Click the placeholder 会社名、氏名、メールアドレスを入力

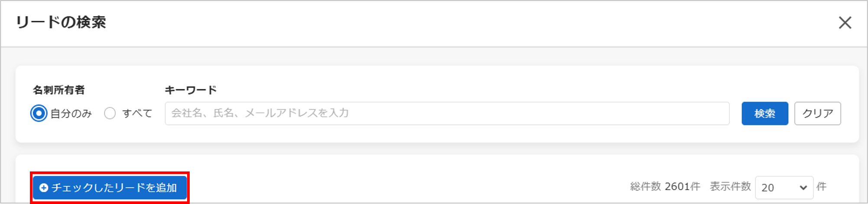pos(260,113)
